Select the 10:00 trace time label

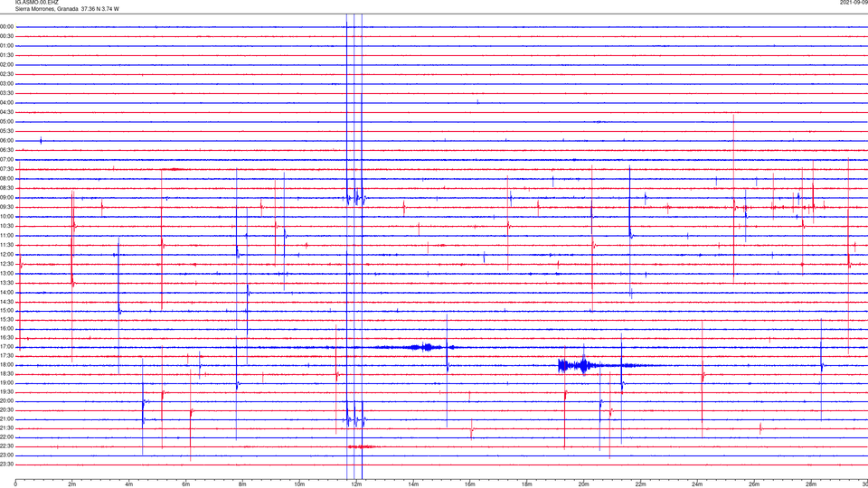pyautogui.click(x=7, y=216)
